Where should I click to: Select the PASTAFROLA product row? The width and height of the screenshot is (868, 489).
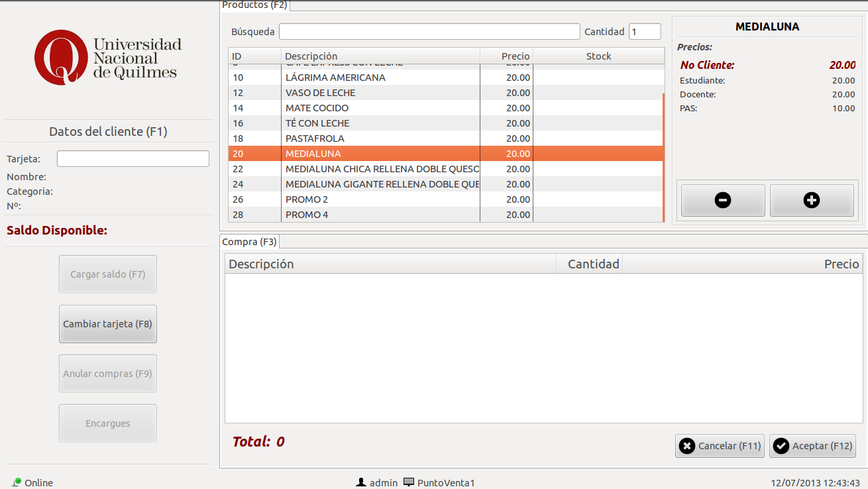click(380, 138)
